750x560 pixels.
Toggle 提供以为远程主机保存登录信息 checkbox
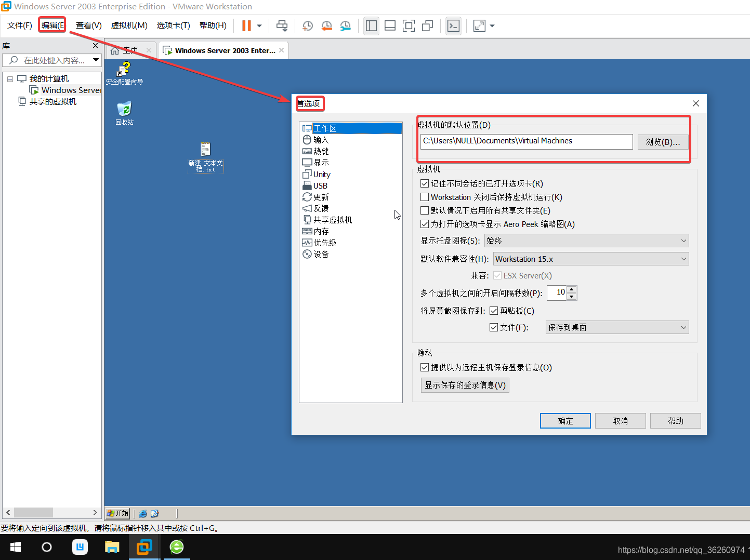click(425, 367)
